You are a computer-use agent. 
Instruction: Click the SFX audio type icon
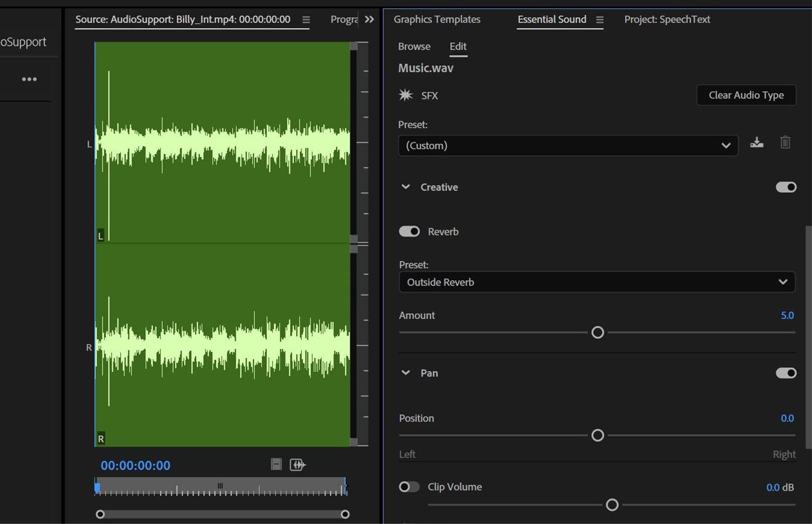point(405,95)
